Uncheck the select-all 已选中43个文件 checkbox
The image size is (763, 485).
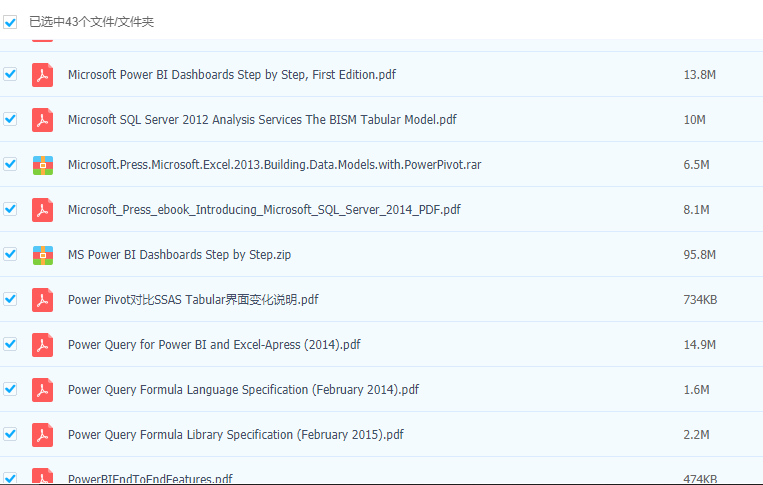(x=10, y=22)
